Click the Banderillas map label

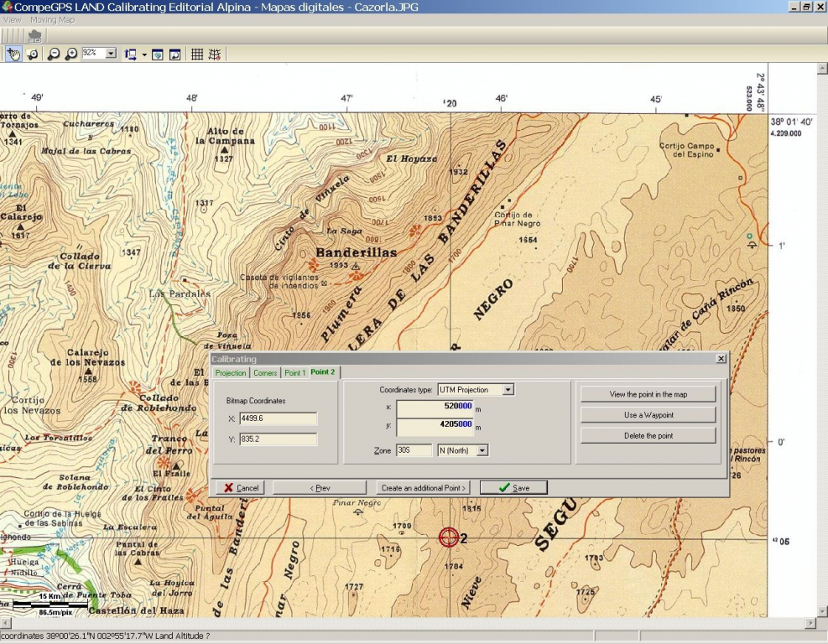tap(357, 252)
